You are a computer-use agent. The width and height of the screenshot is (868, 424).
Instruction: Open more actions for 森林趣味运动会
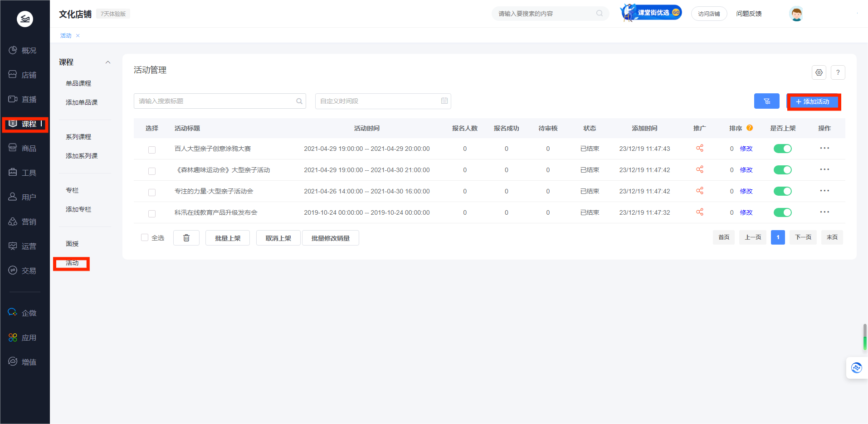tap(824, 169)
